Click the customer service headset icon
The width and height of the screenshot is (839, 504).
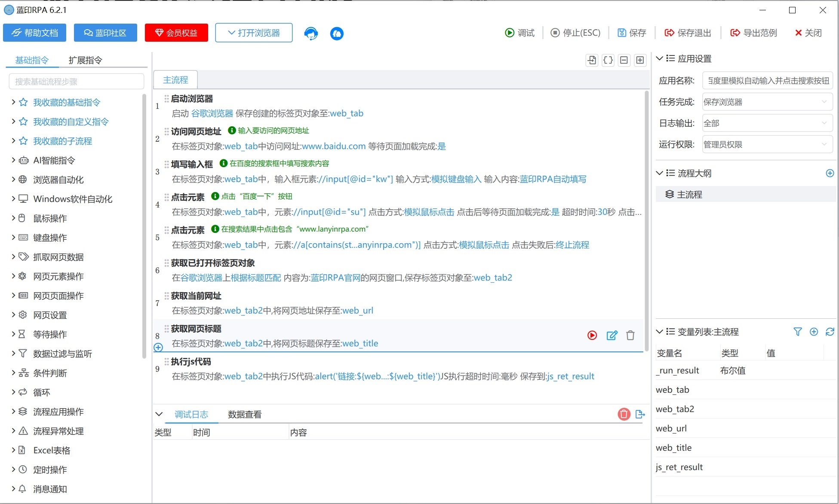point(311,34)
